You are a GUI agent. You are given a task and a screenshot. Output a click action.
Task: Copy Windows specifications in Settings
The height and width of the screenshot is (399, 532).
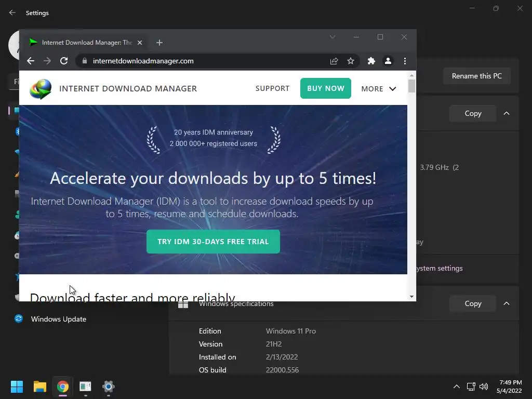(473, 303)
